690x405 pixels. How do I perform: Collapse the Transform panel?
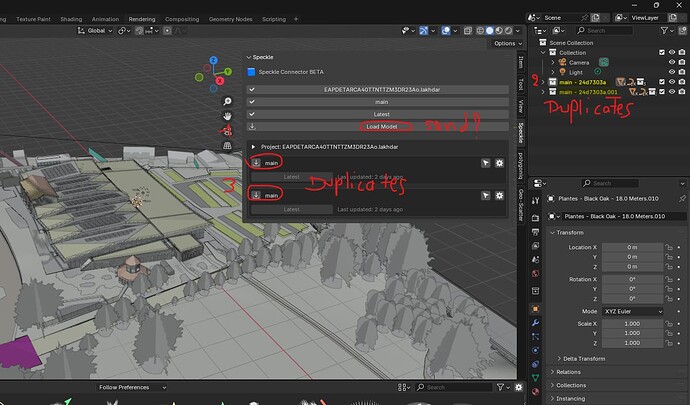point(553,232)
